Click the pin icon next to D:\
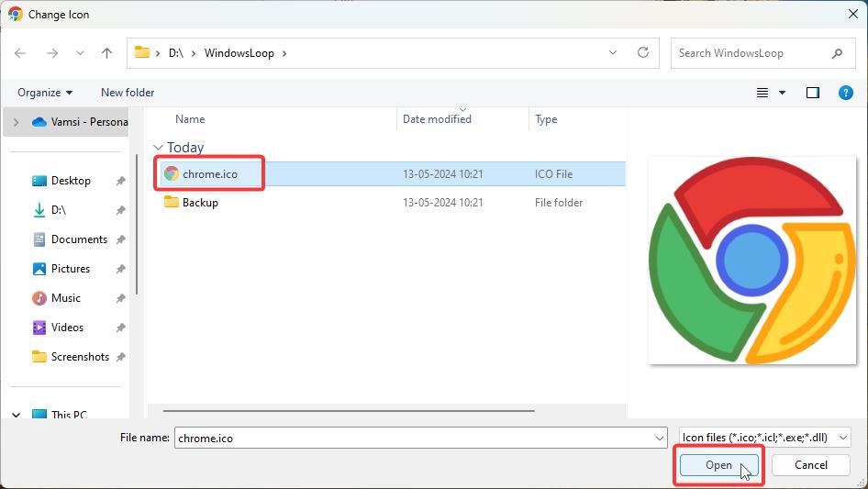The height and width of the screenshot is (489, 868). click(x=121, y=210)
